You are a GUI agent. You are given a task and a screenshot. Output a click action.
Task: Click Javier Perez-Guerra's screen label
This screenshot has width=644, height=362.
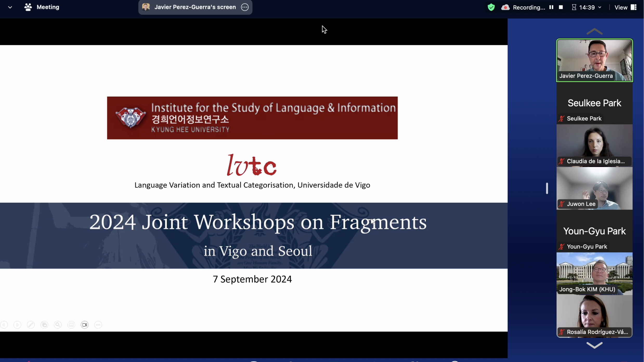[195, 7]
